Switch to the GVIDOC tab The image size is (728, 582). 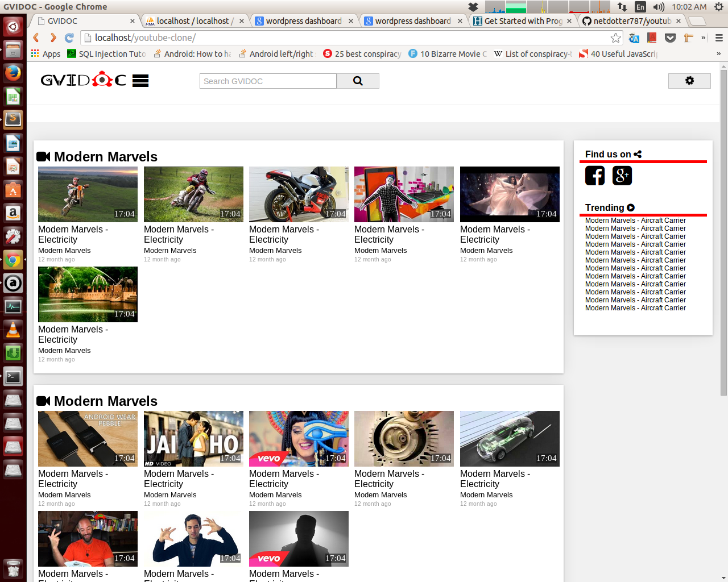(x=85, y=21)
